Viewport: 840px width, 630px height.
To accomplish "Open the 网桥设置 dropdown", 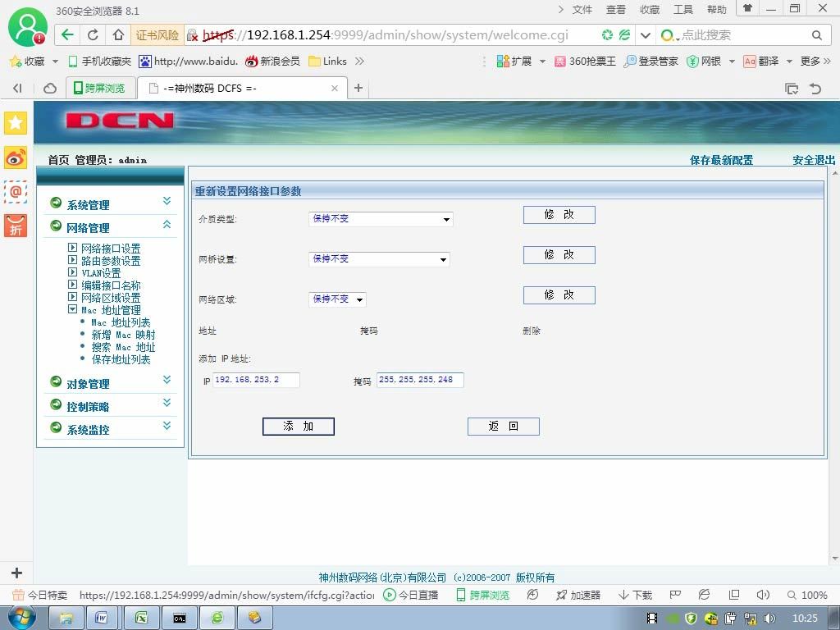I will click(379, 259).
